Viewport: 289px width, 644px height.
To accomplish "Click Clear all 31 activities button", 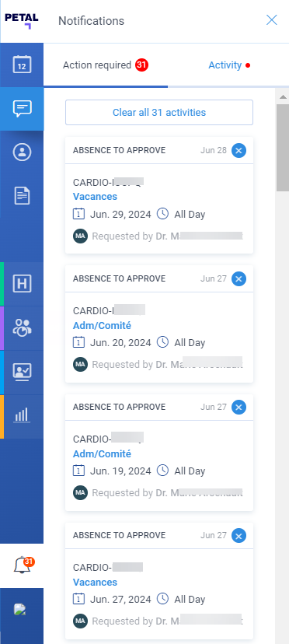I will pos(159,112).
